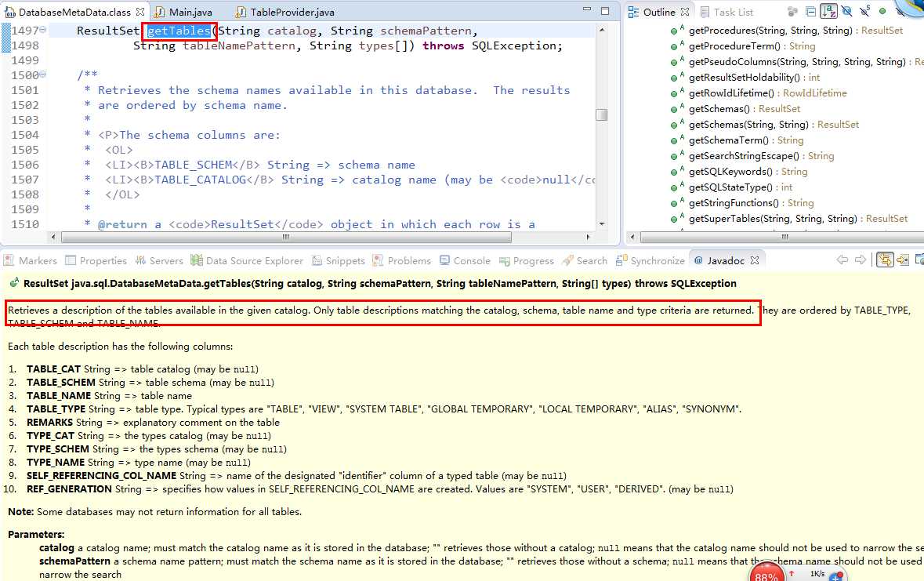This screenshot has width=924, height=581.
Task: Toggle Hide Non-Public Members in Outline
Action: (882, 11)
